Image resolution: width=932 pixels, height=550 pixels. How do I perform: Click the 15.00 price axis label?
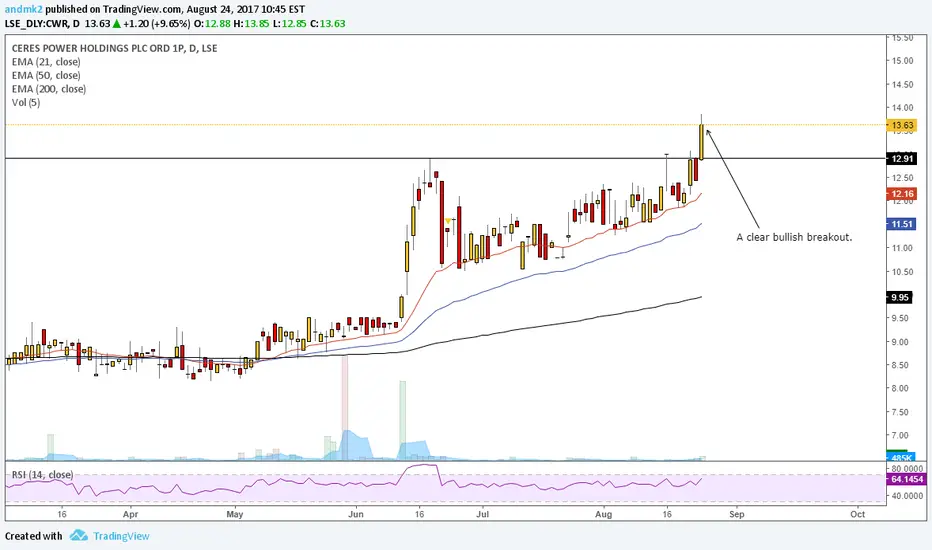pyautogui.click(x=902, y=61)
